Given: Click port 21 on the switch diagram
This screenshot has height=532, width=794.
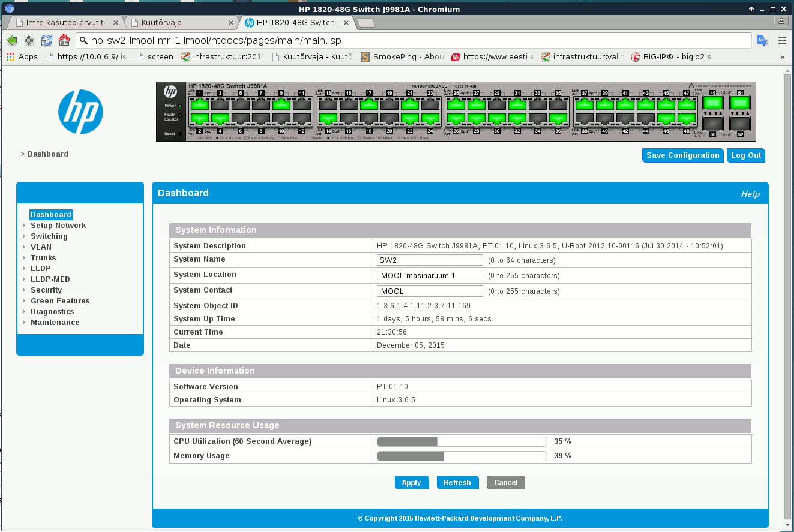Looking at the screenshot, I should coord(410,104).
